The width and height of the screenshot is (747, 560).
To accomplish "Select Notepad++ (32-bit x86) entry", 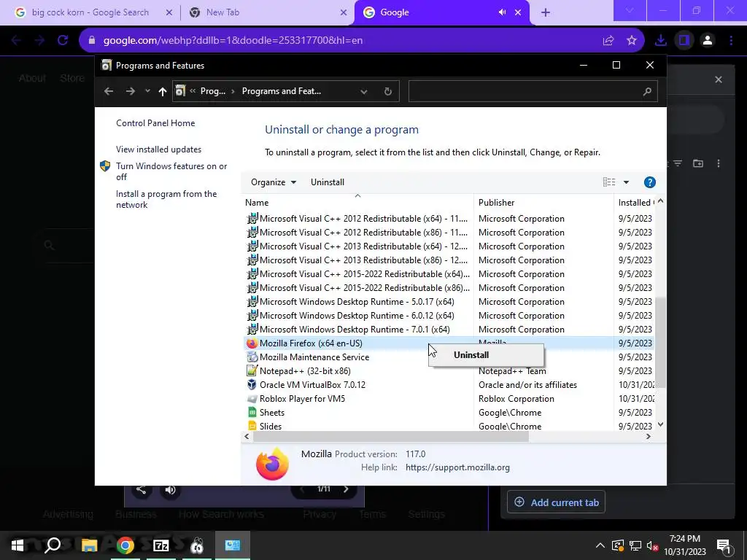I will coord(305,371).
